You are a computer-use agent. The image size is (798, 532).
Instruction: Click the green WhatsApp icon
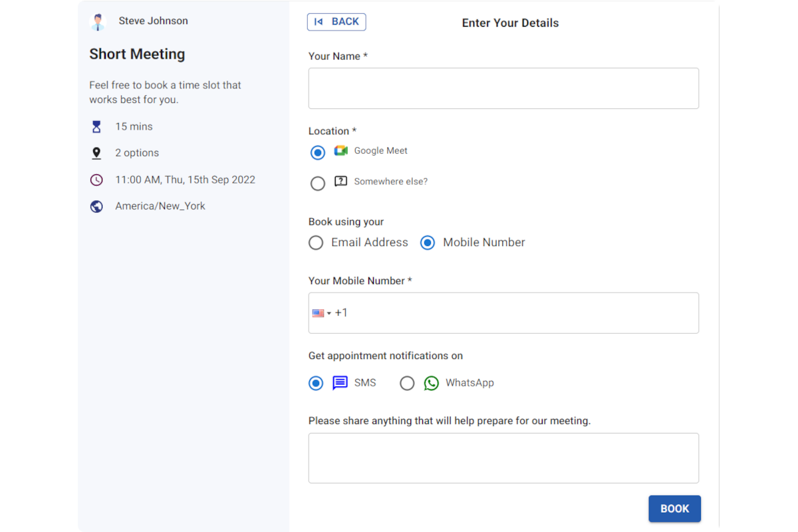pos(432,383)
